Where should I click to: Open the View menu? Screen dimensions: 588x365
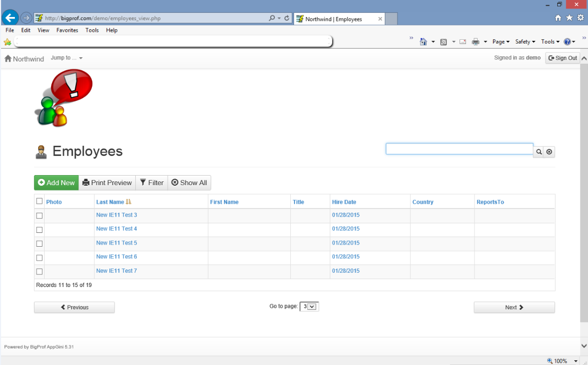44,30
